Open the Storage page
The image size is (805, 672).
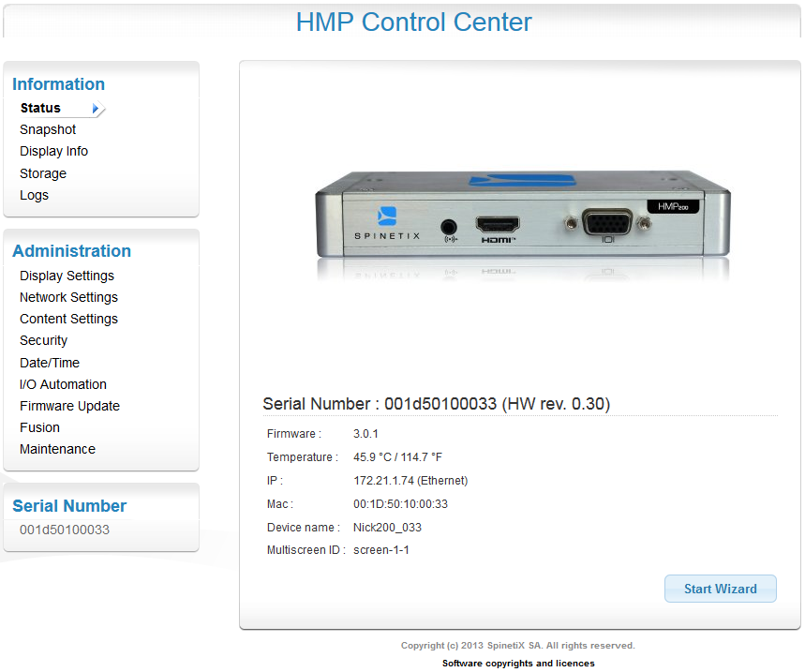tap(43, 173)
